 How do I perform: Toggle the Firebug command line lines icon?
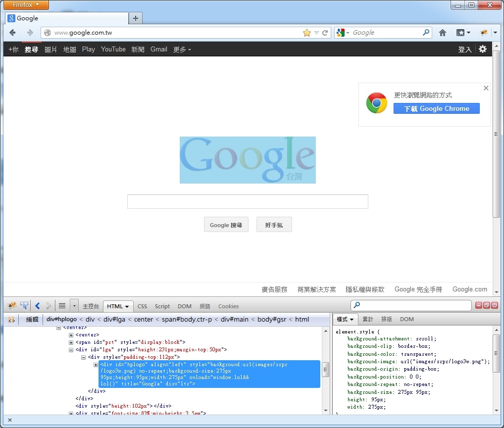tap(62, 306)
